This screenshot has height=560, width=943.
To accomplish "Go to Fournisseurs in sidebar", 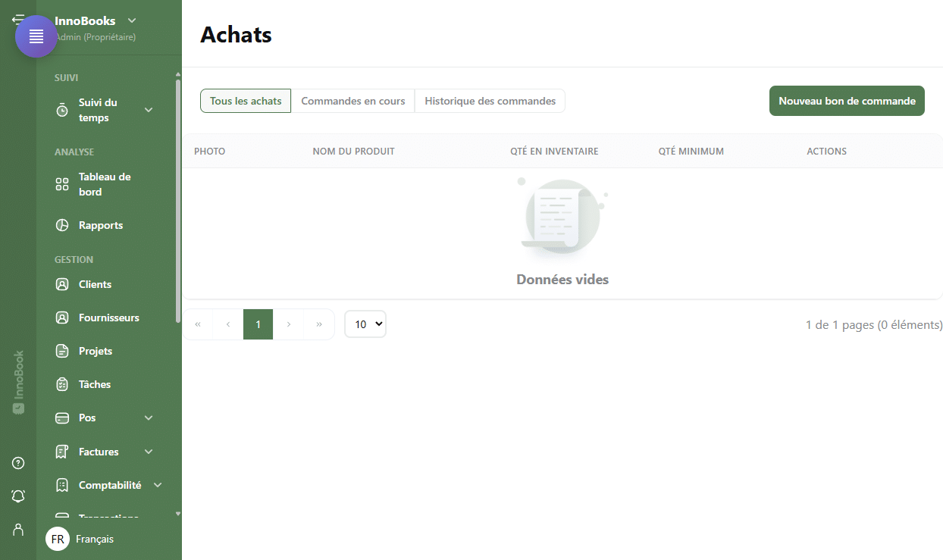I will pyautogui.click(x=109, y=318).
